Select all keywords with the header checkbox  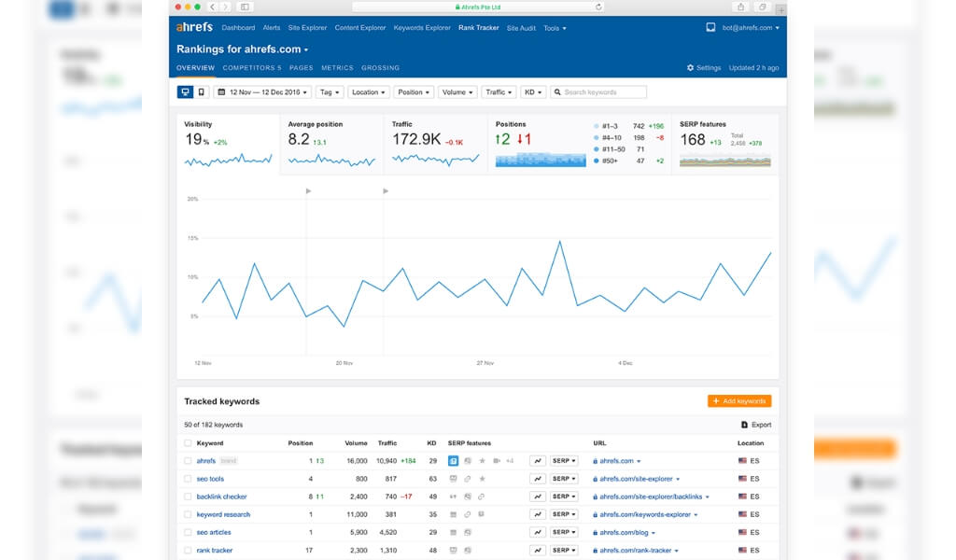point(188,443)
